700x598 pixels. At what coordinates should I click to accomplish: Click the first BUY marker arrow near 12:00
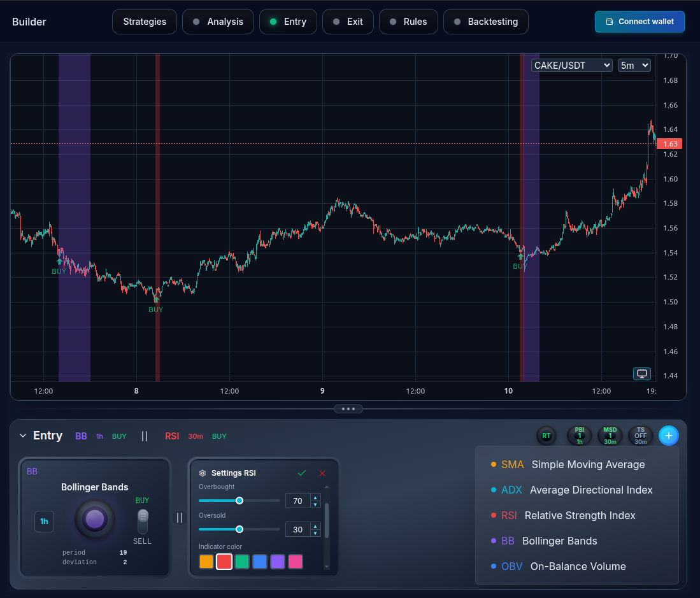tap(59, 262)
